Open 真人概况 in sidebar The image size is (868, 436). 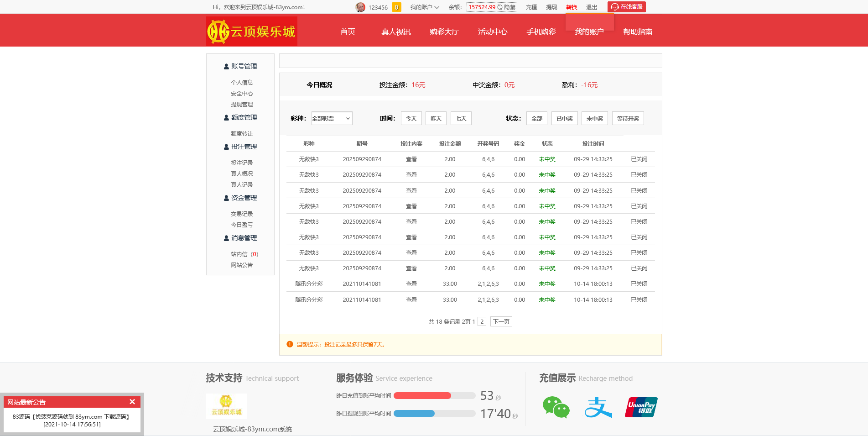click(242, 174)
